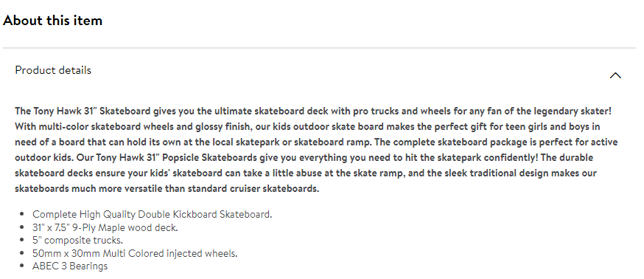
Task: Click the divider line below About this item
Action: coord(319,48)
